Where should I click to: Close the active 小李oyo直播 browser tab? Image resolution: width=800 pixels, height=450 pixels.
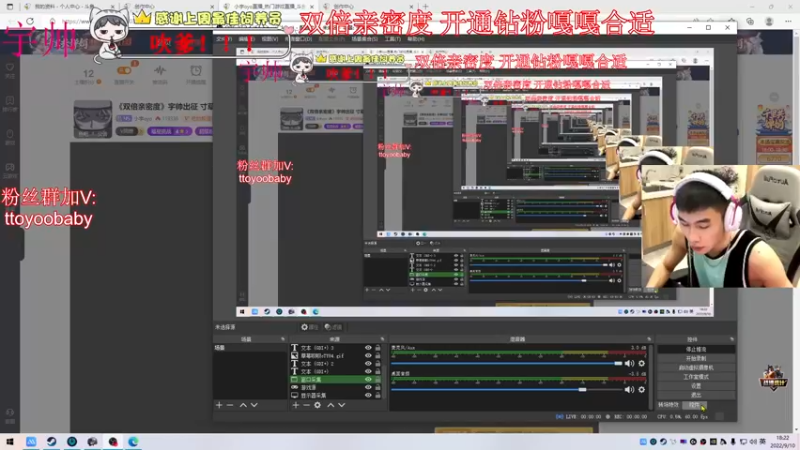pyautogui.click(x=312, y=7)
